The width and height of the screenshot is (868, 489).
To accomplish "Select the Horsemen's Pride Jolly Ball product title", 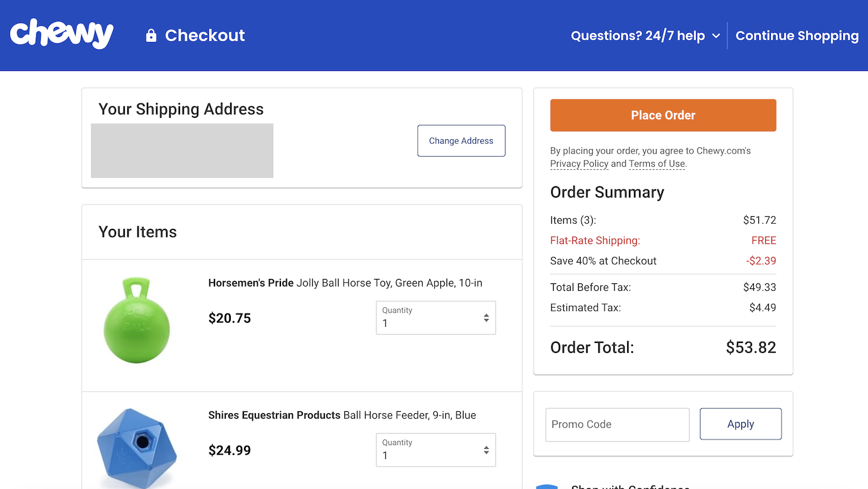I will point(345,283).
